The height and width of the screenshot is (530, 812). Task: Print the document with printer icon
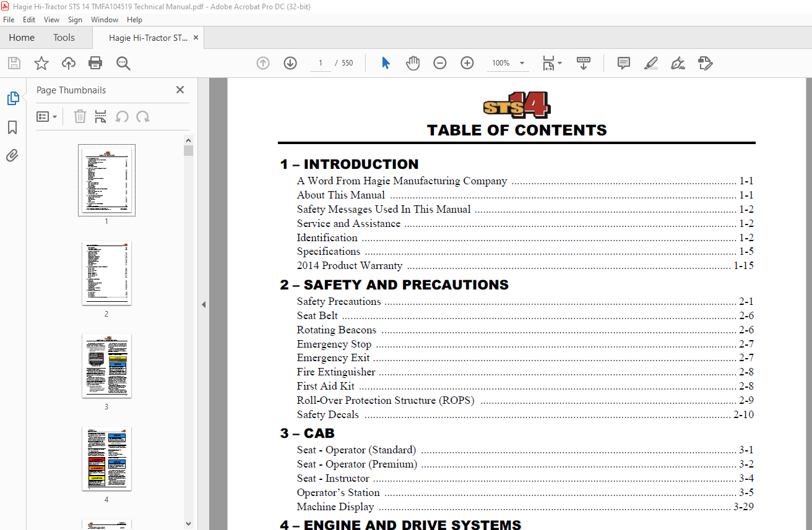[x=95, y=63]
